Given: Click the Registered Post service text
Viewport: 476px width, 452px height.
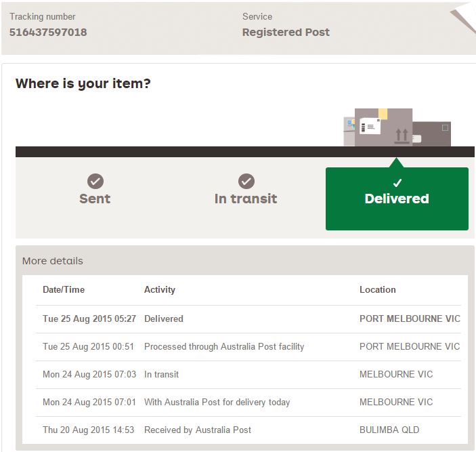Looking at the screenshot, I should (286, 32).
